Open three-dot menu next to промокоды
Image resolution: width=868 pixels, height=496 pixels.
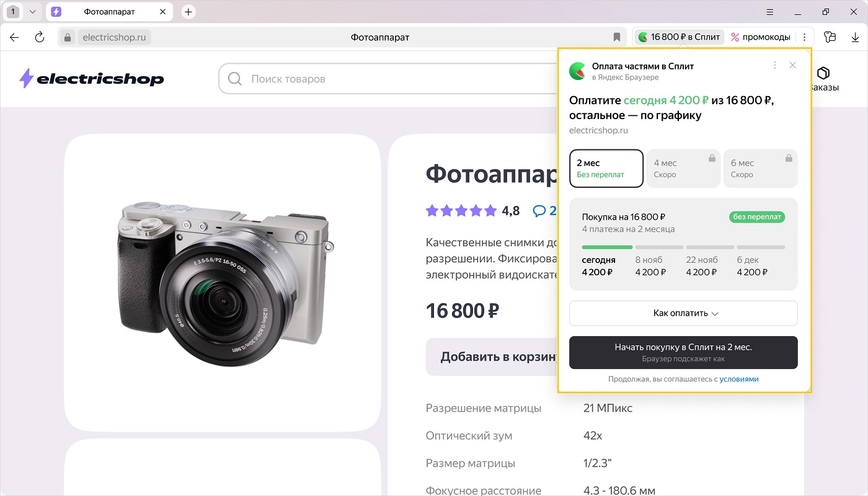[804, 37]
